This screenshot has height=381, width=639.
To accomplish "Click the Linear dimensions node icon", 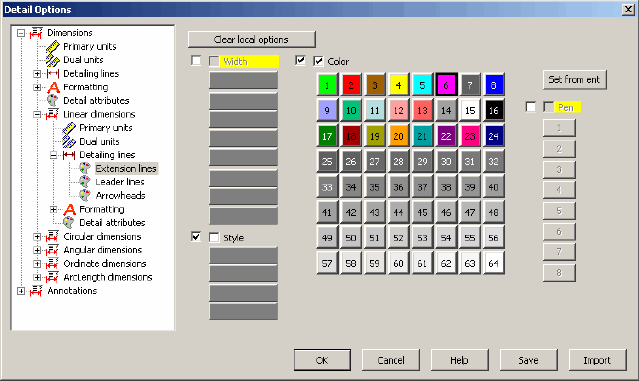I will (52, 115).
